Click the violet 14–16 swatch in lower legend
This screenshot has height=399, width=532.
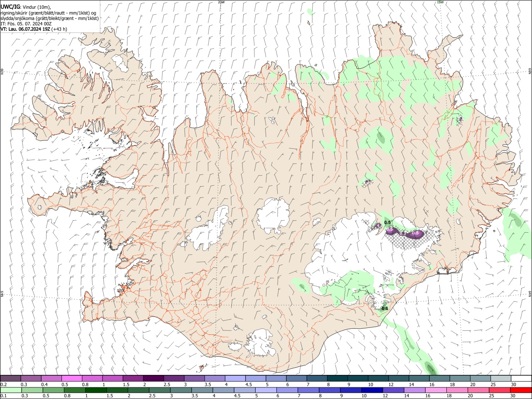pyautogui.click(x=415, y=390)
